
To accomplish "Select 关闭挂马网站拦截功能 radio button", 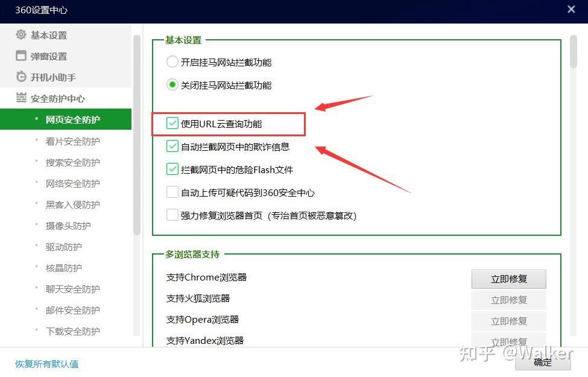I will (x=172, y=85).
